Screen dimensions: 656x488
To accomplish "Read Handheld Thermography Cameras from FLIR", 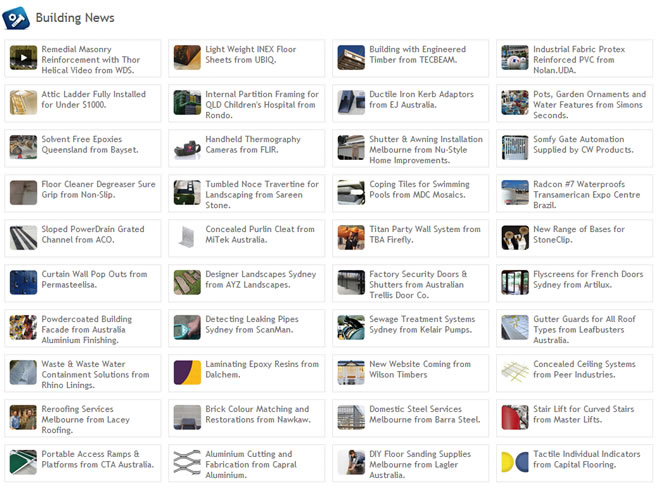I will click(253, 144).
